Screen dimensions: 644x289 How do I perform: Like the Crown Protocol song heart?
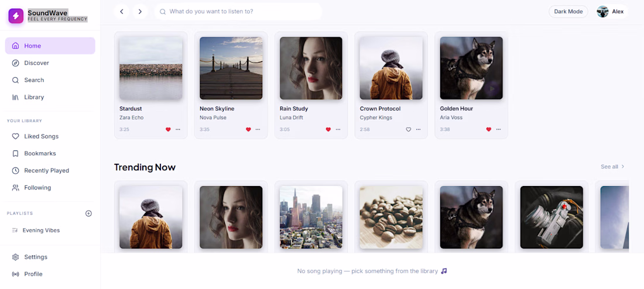click(x=408, y=129)
